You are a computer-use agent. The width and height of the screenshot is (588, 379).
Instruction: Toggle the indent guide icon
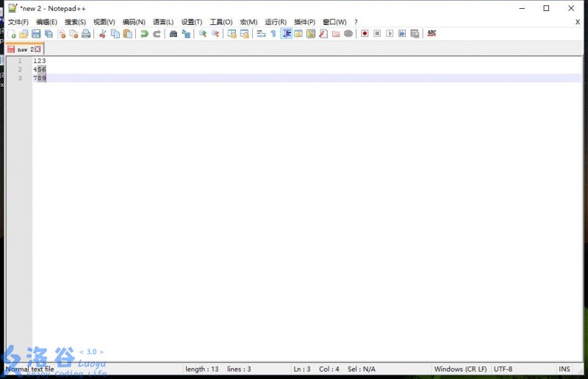pyautogui.click(x=287, y=34)
